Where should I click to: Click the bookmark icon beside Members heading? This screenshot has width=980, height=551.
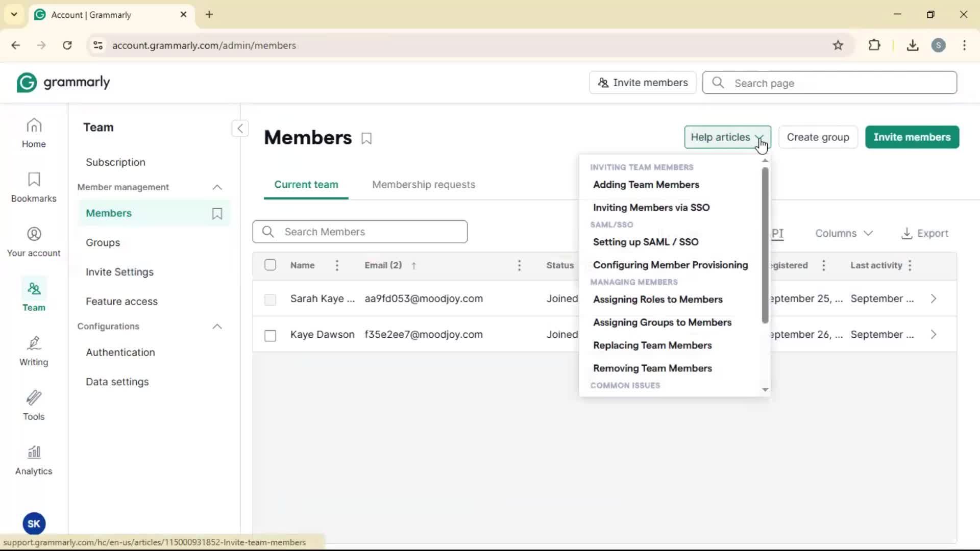click(366, 138)
